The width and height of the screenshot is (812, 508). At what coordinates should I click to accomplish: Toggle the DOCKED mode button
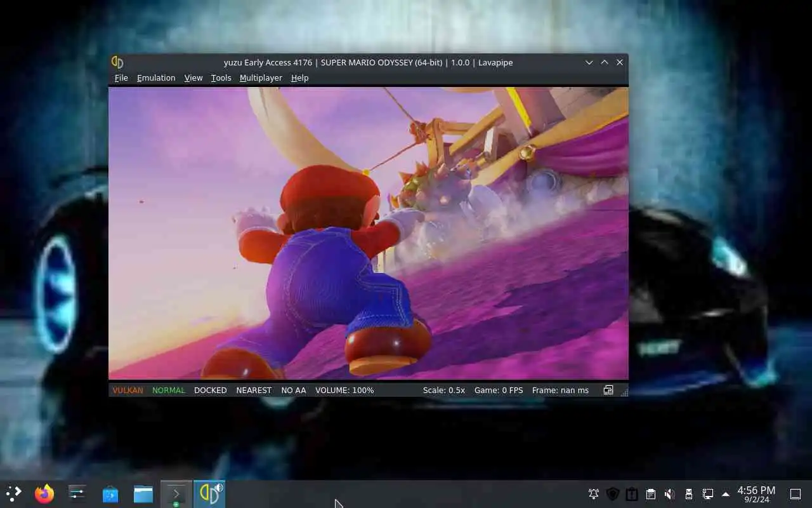point(210,390)
